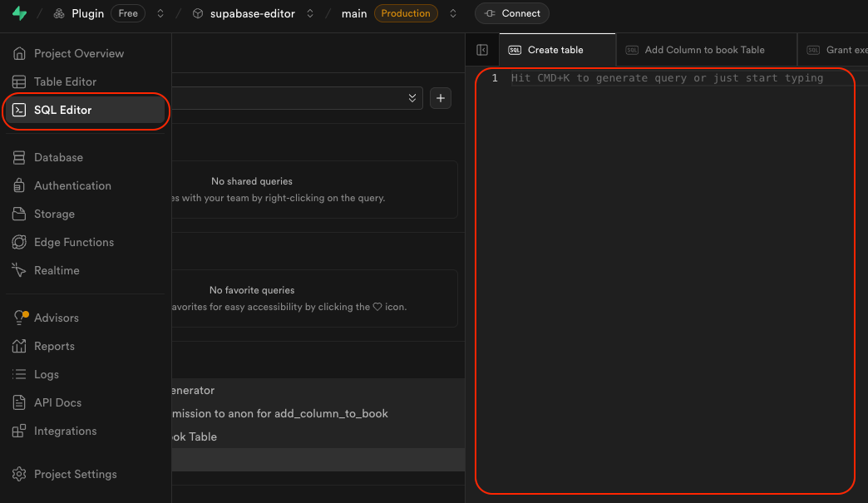Open the Table Editor
This screenshot has height=503, width=868.
pos(65,81)
